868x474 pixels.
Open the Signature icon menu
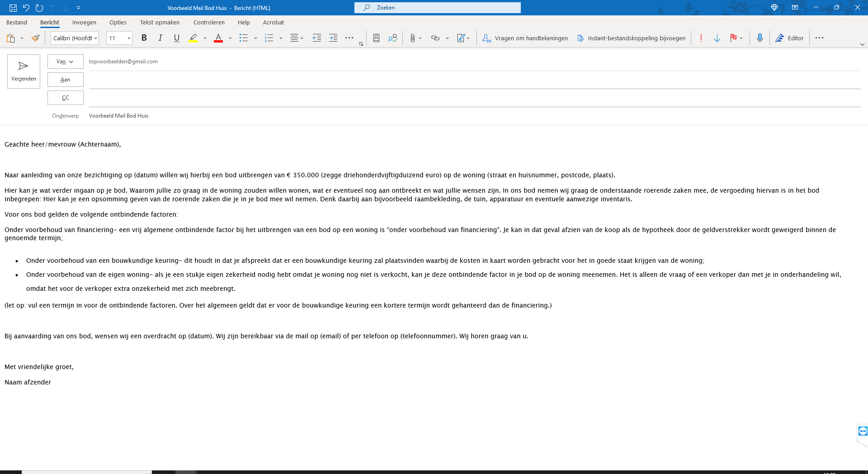pos(463,38)
